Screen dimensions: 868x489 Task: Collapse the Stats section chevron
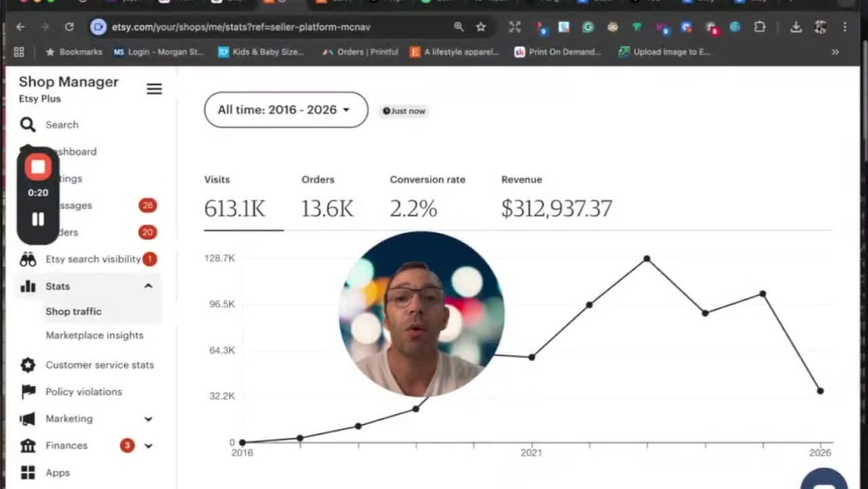[148, 286]
